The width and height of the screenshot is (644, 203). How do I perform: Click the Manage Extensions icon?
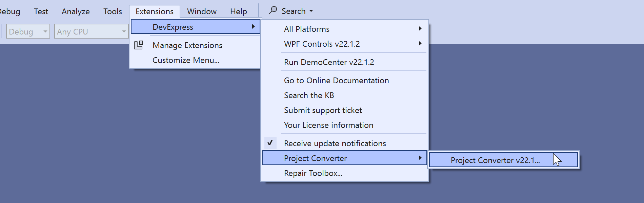tap(139, 45)
